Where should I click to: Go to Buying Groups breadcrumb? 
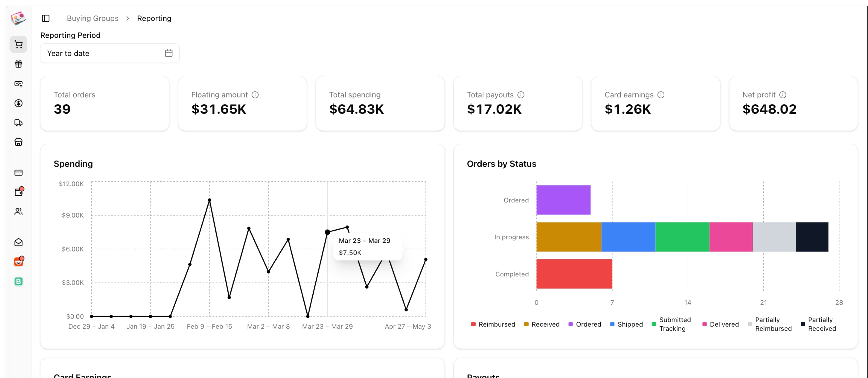(93, 18)
